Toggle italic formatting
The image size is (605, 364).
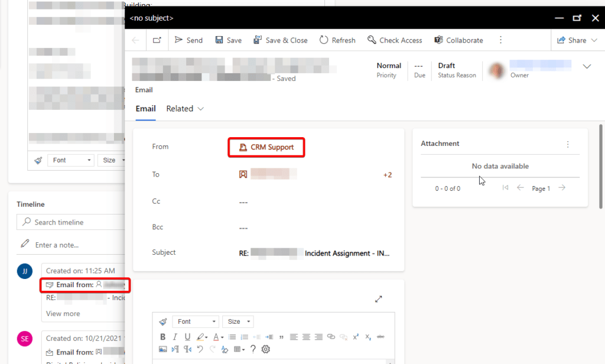click(x=175, y=336)
